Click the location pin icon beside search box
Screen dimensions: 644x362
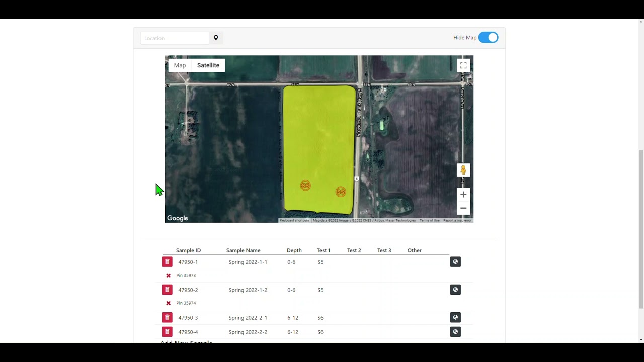pyautogui.click(x=216, y=38)
